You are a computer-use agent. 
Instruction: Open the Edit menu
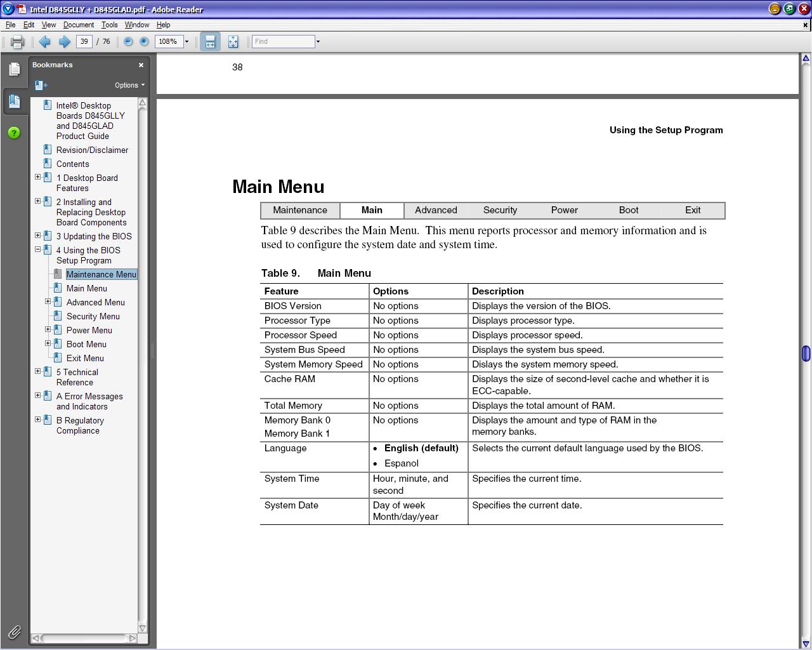click(x=29, y=25)
